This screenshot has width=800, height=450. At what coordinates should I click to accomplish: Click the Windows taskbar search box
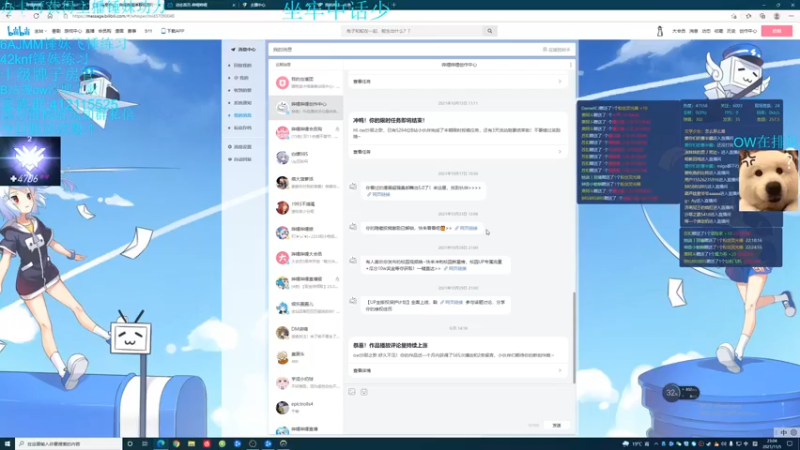(69, 444)
